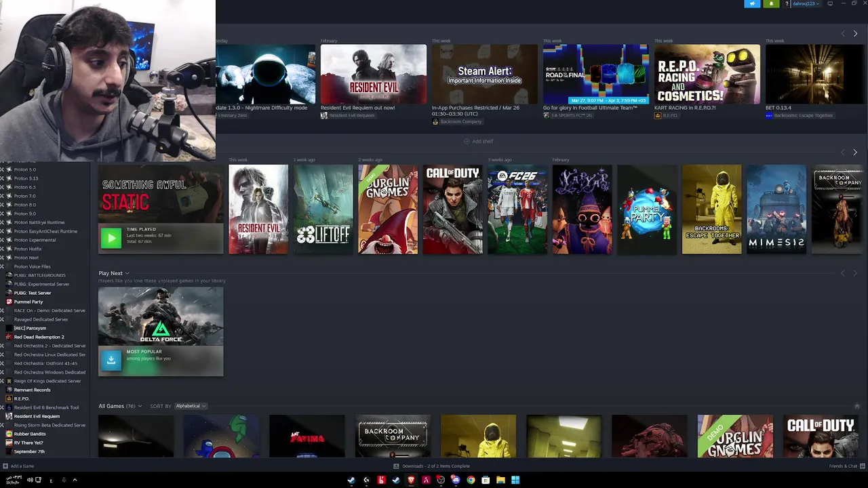Image resolution: width=868 pixels, height=488 pixels.
Task: Select Remnant Records in library list
Action: (x=32, y=390)
